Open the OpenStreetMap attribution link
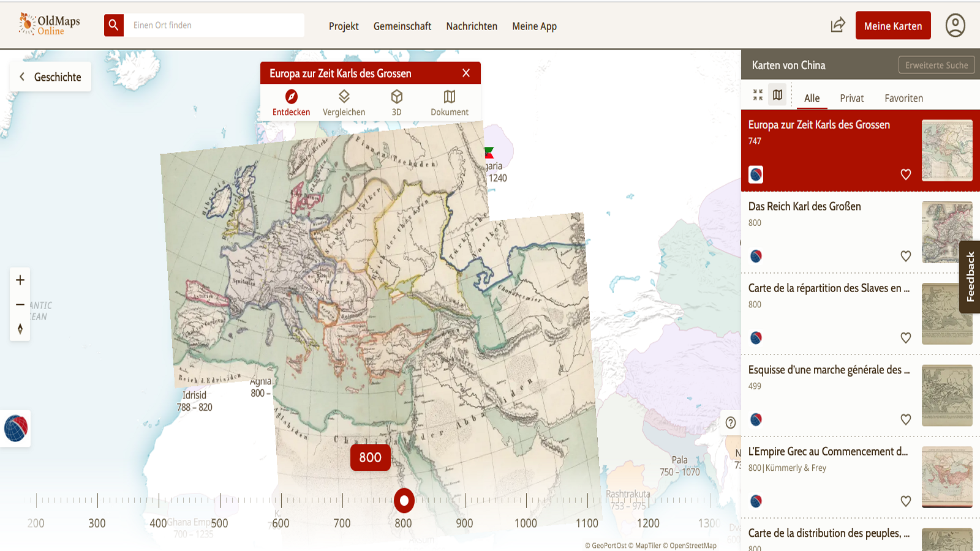980x551 pixels. [x=690, y=545]
